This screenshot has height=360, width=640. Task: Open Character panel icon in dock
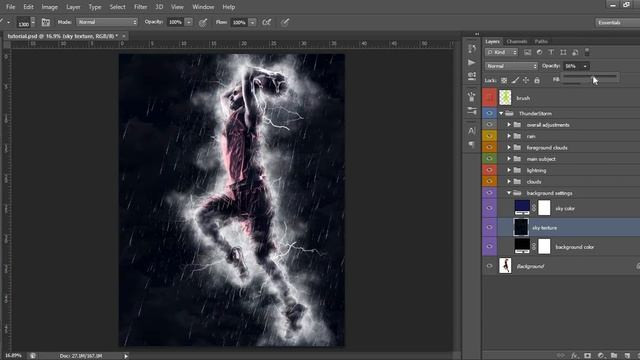(x=472, y=131)
